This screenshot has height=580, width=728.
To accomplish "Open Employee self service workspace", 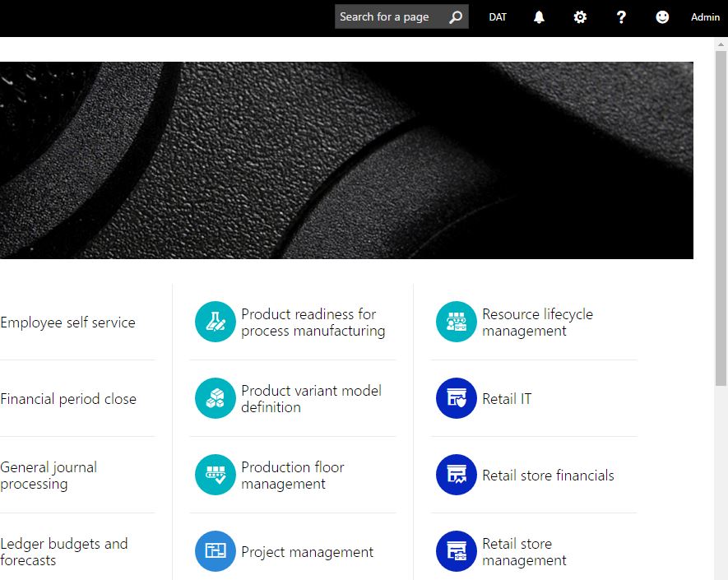I will pos(68,322).
